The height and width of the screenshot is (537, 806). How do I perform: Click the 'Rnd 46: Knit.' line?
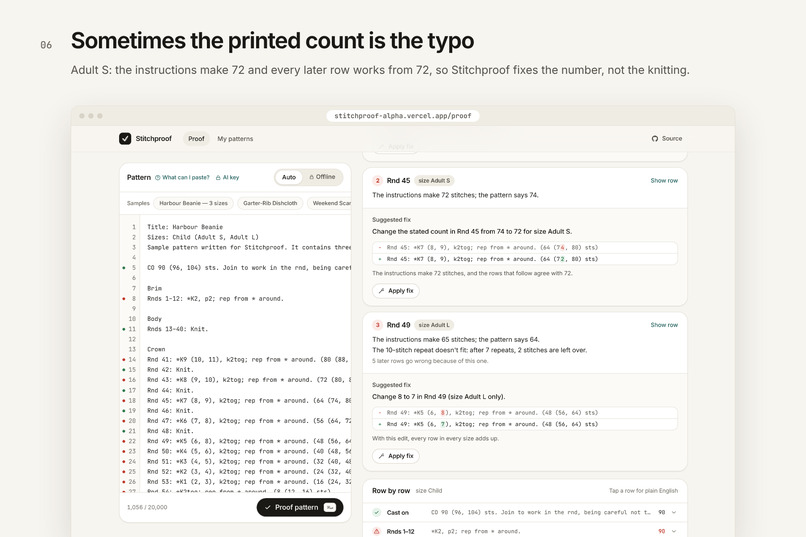pyautogui.click(x=170, y=411)
